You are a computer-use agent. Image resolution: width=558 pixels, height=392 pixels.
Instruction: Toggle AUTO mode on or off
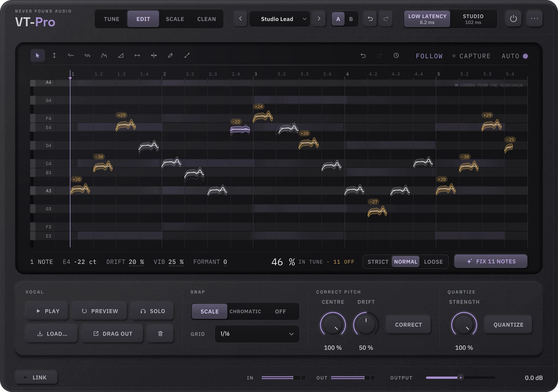click(x=515, y=56)
